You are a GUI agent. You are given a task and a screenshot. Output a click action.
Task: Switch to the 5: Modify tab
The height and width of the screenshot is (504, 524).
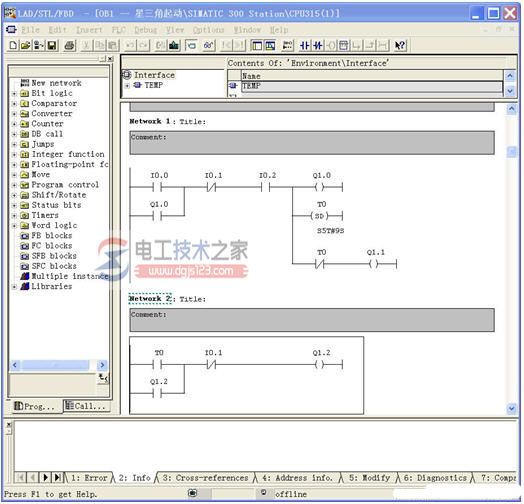tap(369, 478)
